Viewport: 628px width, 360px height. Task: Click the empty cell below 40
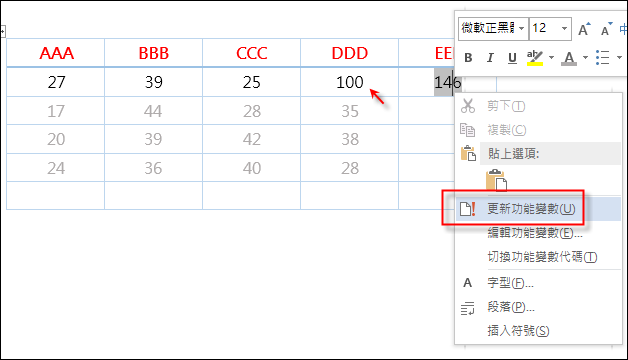(x=252, y=196)
